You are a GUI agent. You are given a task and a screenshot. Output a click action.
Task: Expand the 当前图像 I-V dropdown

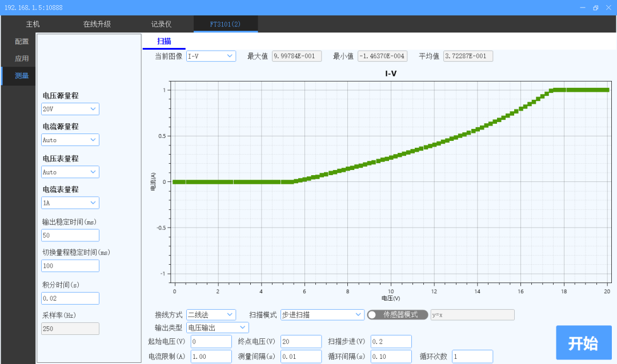211,56
